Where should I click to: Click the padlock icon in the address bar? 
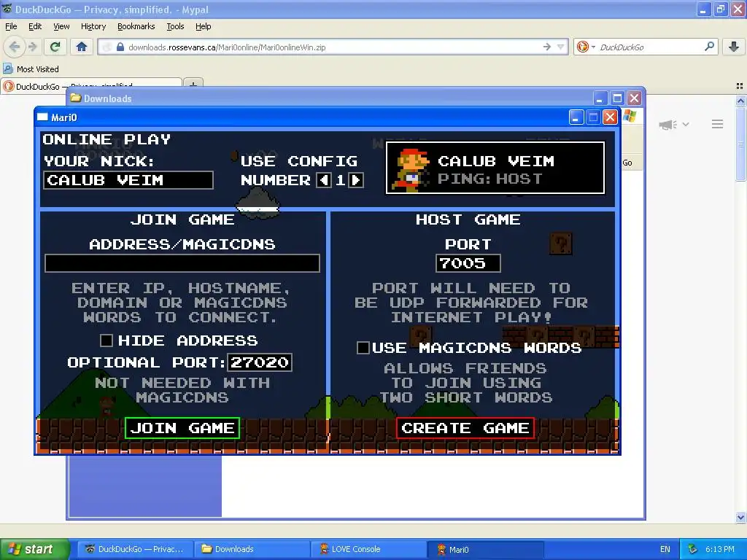point(120,47)
